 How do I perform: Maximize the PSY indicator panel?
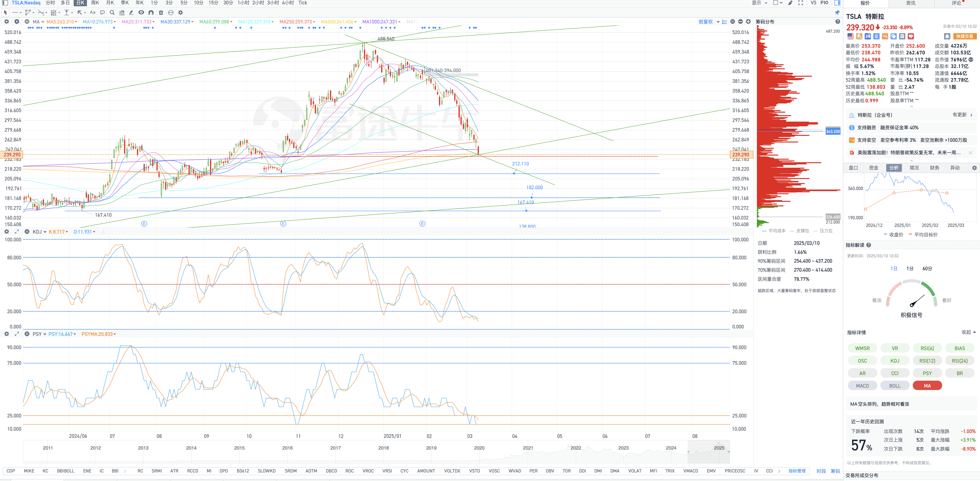pyautogui.click(x=17, y=334)
